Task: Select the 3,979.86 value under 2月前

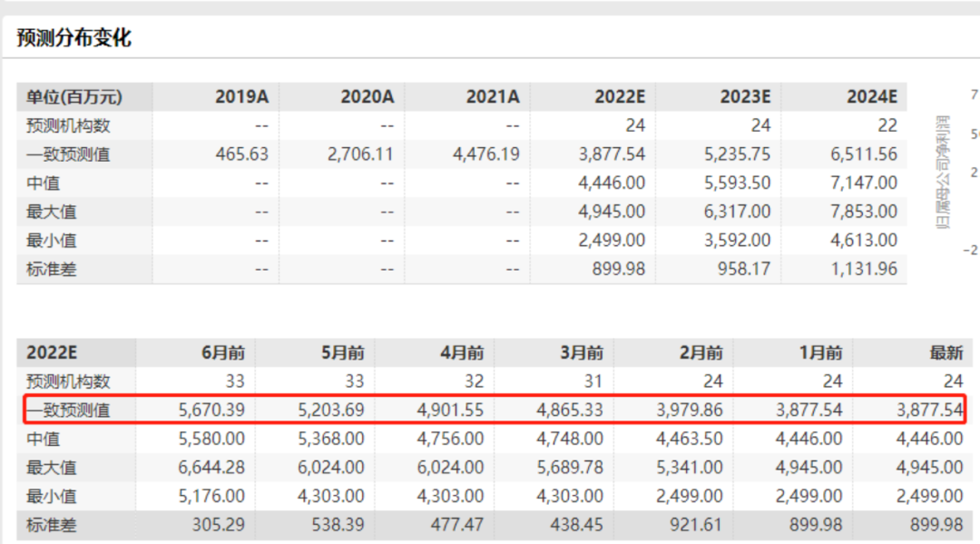Action: point(692,410)
